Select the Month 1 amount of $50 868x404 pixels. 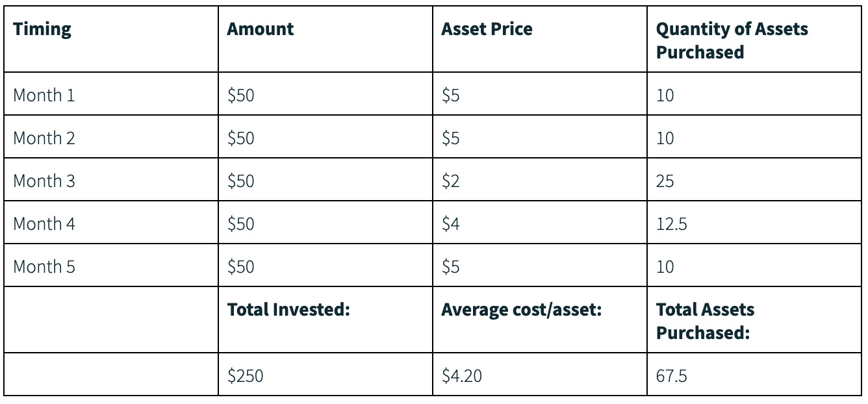pos(241,95)
